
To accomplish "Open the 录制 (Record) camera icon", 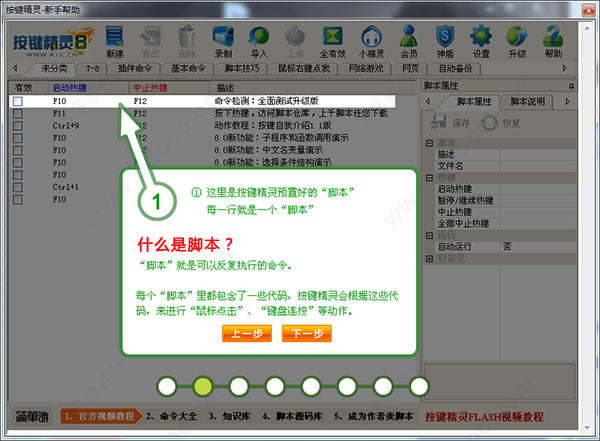I will pyautogui.click(x=223, y=42).
